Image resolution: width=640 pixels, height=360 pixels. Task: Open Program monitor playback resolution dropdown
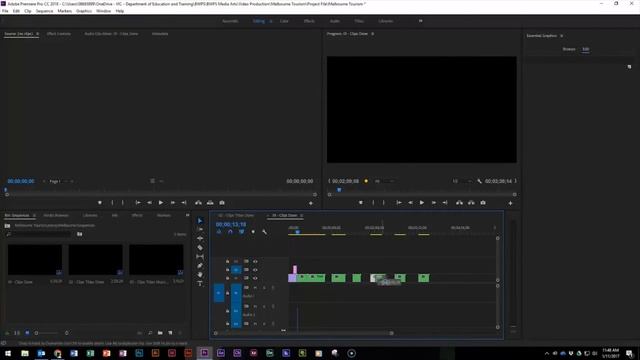(461, 181)
